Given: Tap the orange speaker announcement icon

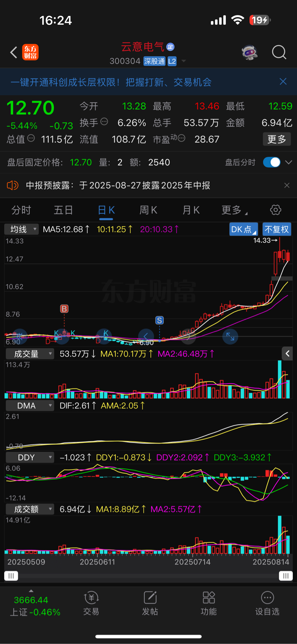Looking at the screenshot, I should click(x=12, y=186).
